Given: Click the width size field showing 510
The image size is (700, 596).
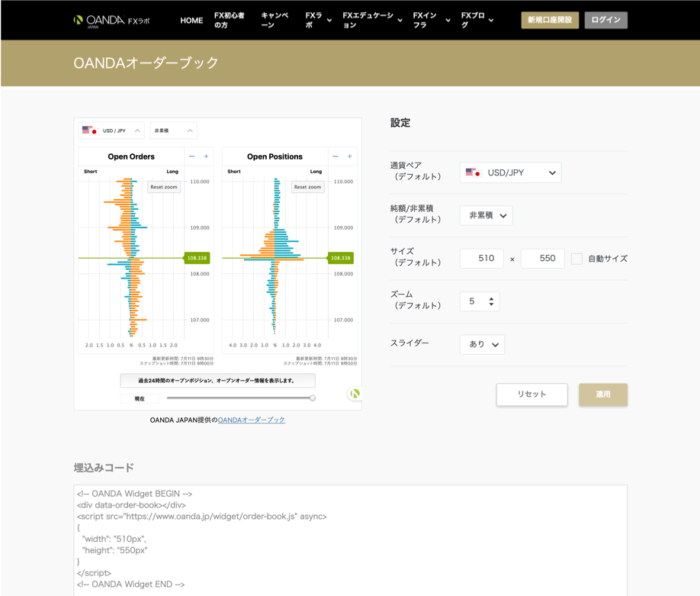Looking at the screenshot, I should pyautogui.click(x=482, y=259).
